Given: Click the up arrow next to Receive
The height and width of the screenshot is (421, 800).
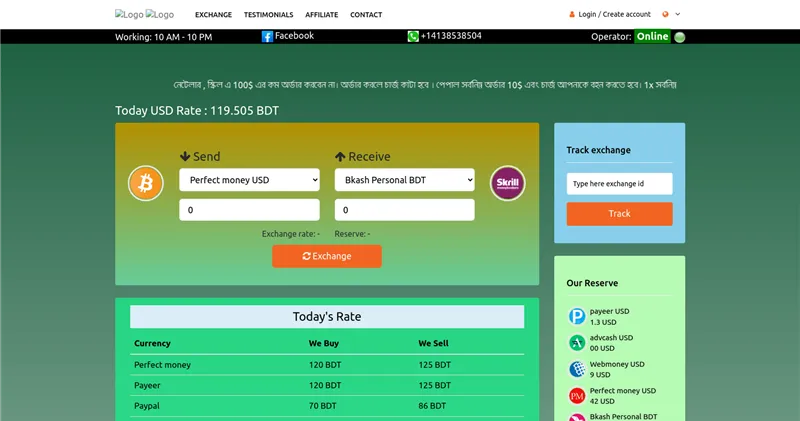Looking at the screenshot, I should pos(340,157).
